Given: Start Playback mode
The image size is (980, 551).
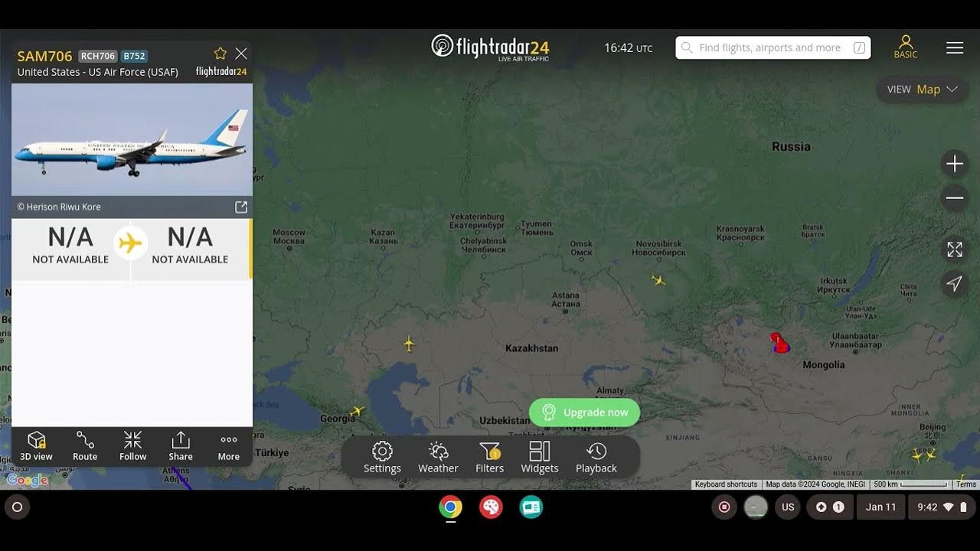Looking at the screenshot, I should pos(596,458).
